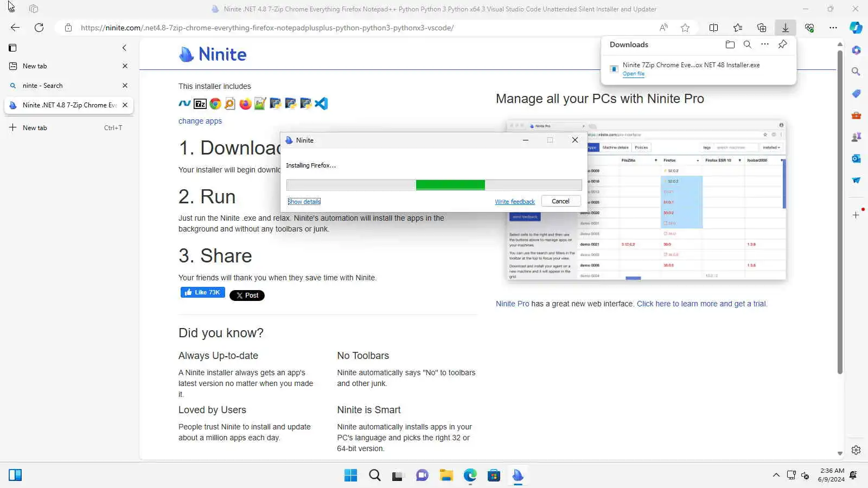The width and height of the screenshot is (868, 488).
Task: Click the change apps link
Action: 200,121
